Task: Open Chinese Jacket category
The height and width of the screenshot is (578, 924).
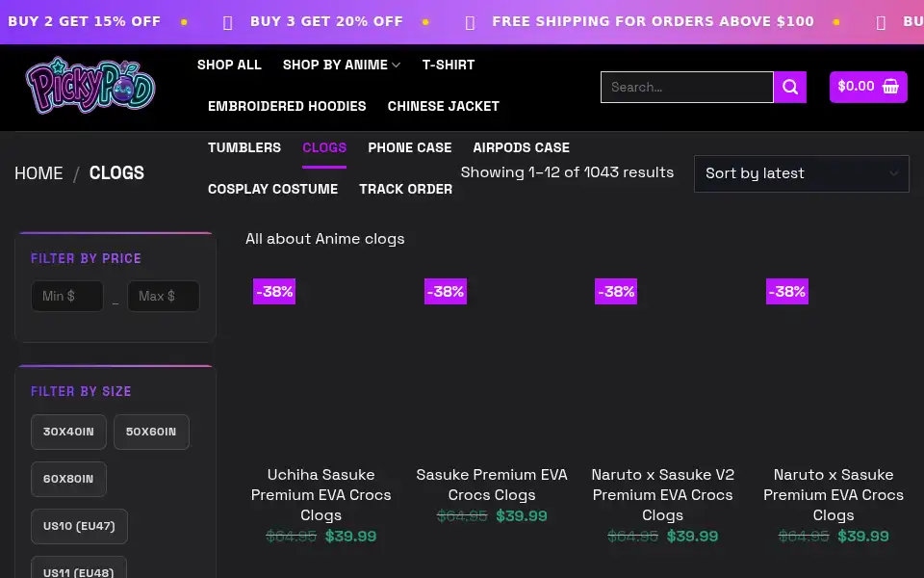Action: [x=443, y=106]
